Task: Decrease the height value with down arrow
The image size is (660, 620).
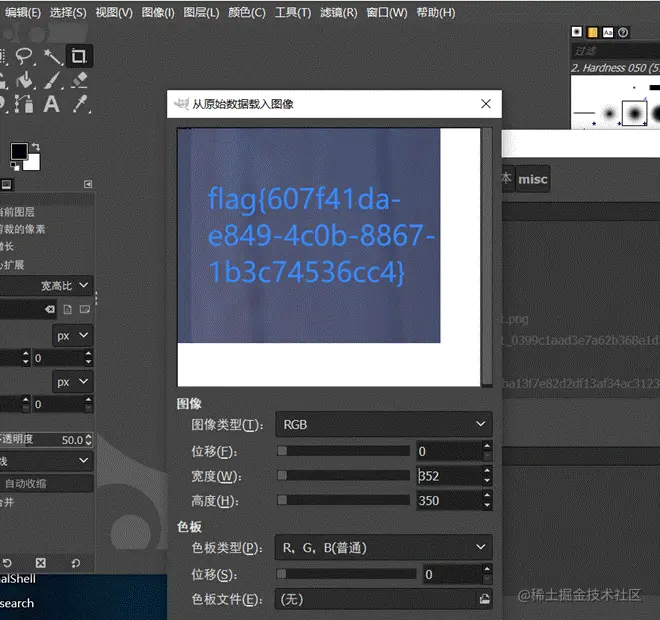Action: click(487, 506)
